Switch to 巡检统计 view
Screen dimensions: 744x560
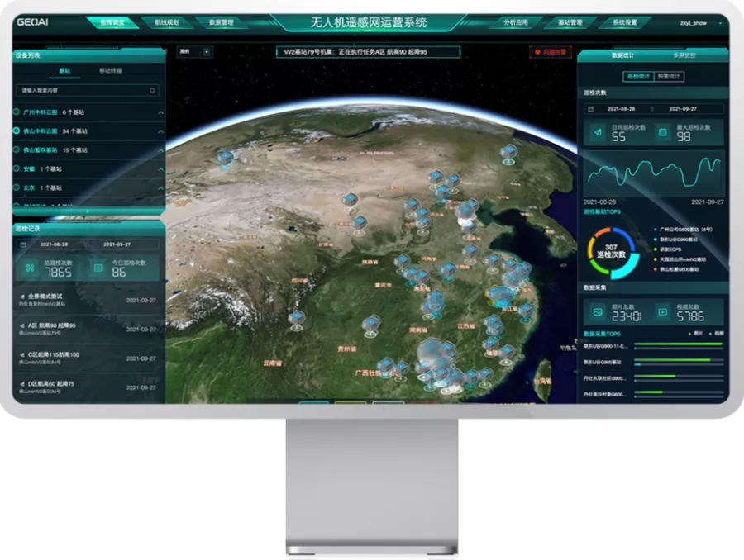point(638,76)
